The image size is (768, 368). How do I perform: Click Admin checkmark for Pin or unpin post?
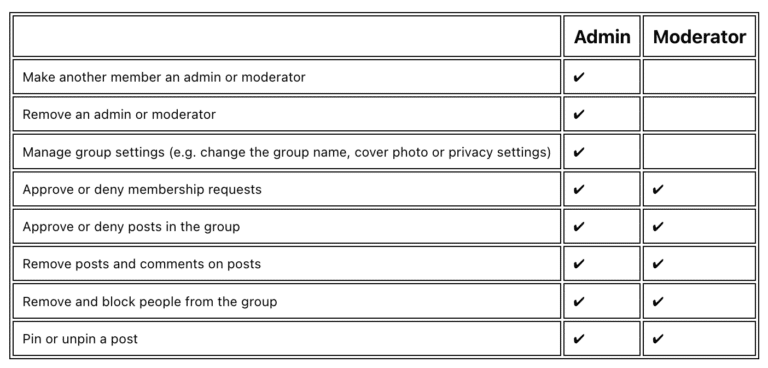click(x=579, y=339)
